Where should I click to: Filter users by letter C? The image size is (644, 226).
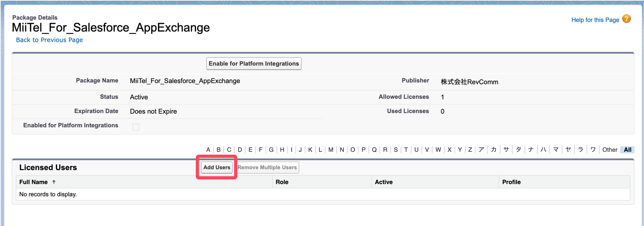click(229, 150)
